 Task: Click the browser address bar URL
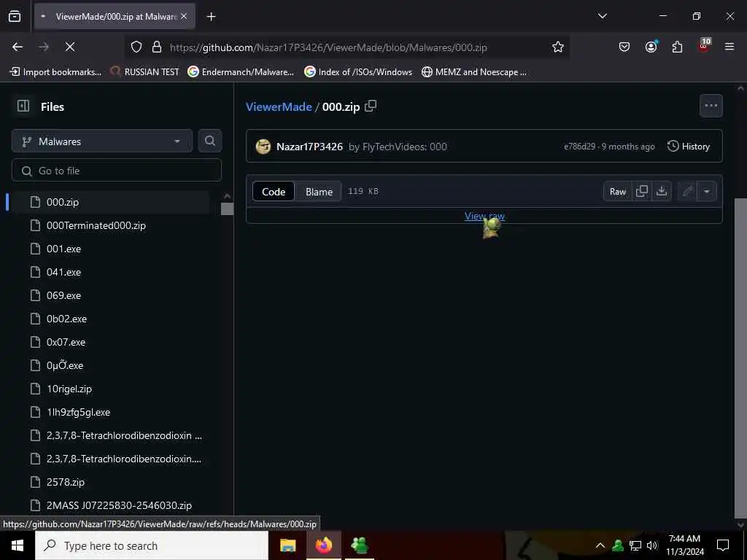tap(328, 47)
